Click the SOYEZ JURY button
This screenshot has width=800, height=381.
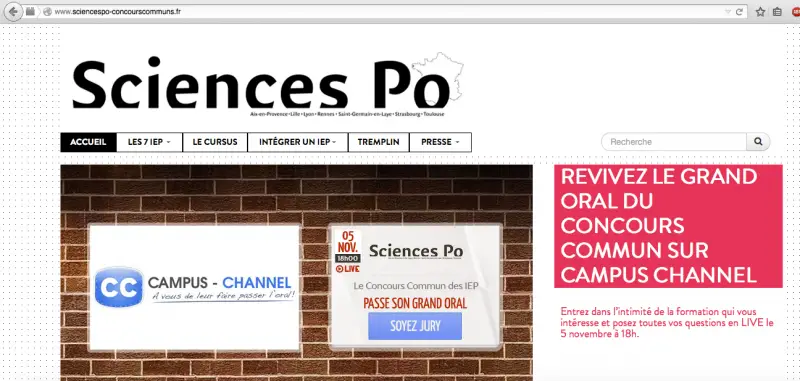click(x=415, y=326)
